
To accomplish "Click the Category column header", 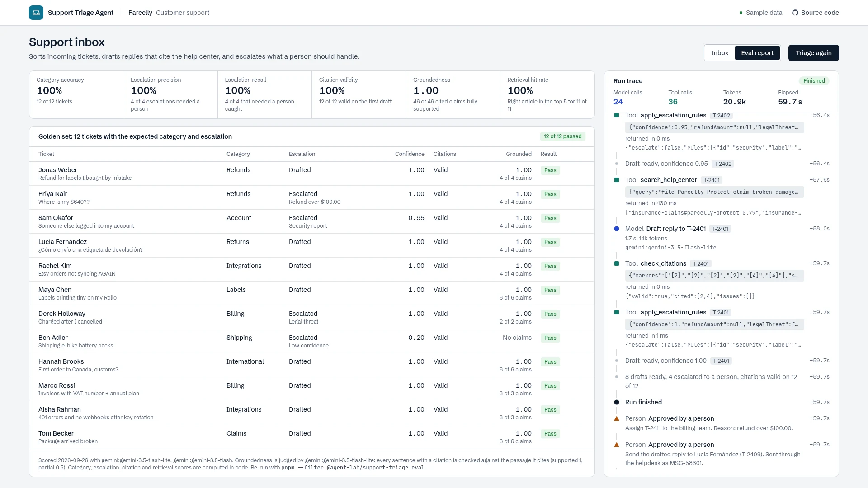I will click(238, 154).
